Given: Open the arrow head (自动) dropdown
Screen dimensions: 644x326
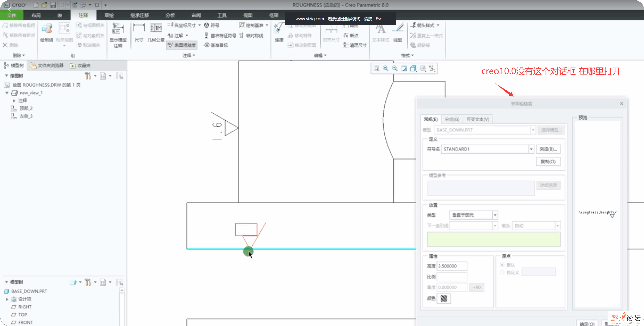Looking at the screenshot, I should [x=557, y=226].
